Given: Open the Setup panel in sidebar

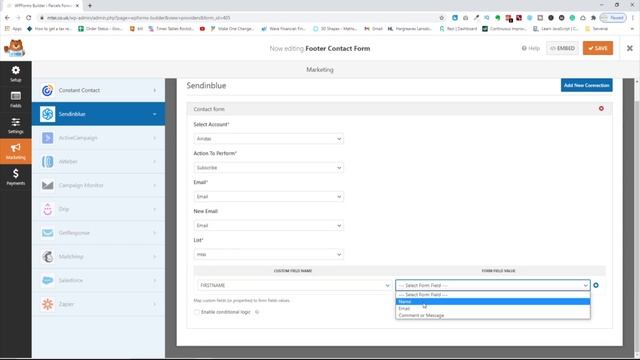Looking at the screenshot, I should [x=16, y=74].
